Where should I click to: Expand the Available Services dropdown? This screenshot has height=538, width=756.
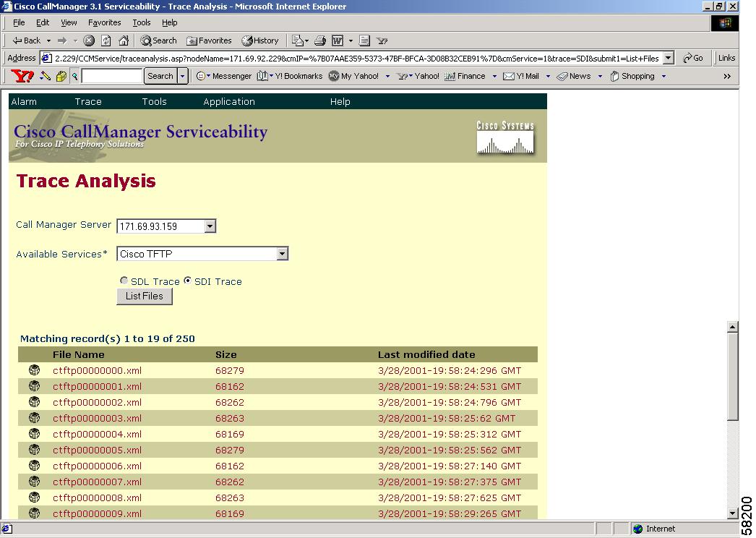point(282,253)
